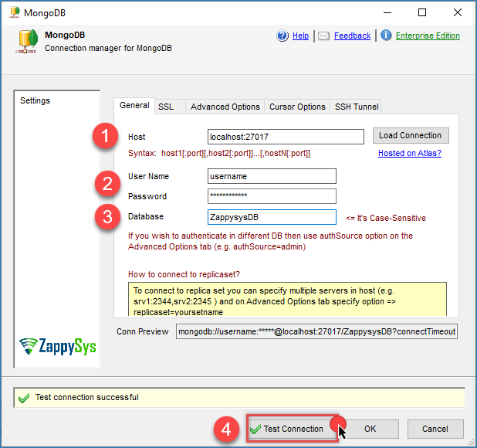Go to the SSH Tunnel tab
This screenshot has height=448, width=477.
point(356,107)
